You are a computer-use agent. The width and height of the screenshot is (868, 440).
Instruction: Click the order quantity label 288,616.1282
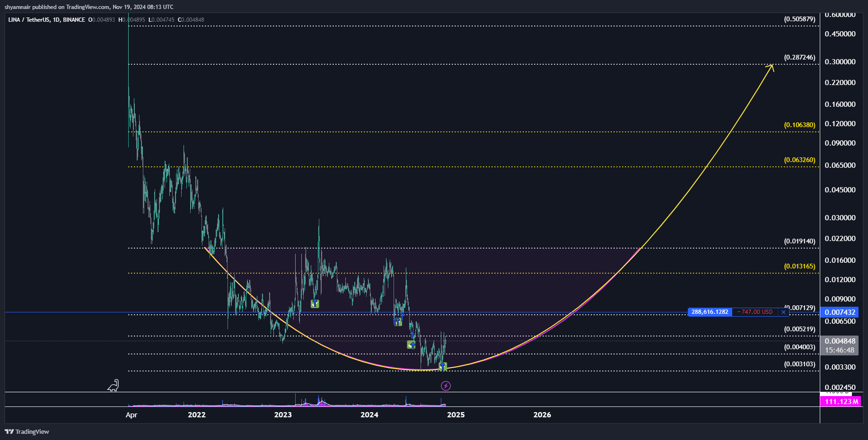tap(710, 312)
